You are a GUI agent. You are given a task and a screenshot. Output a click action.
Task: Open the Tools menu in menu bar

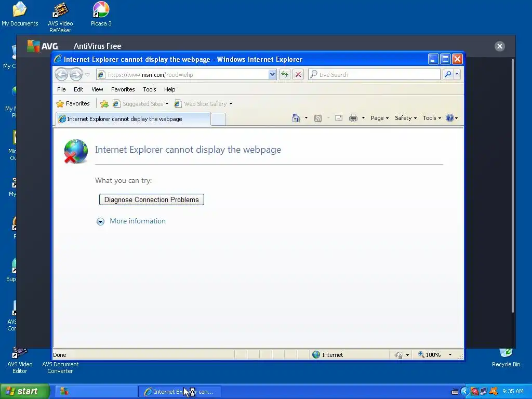(149, 89)
